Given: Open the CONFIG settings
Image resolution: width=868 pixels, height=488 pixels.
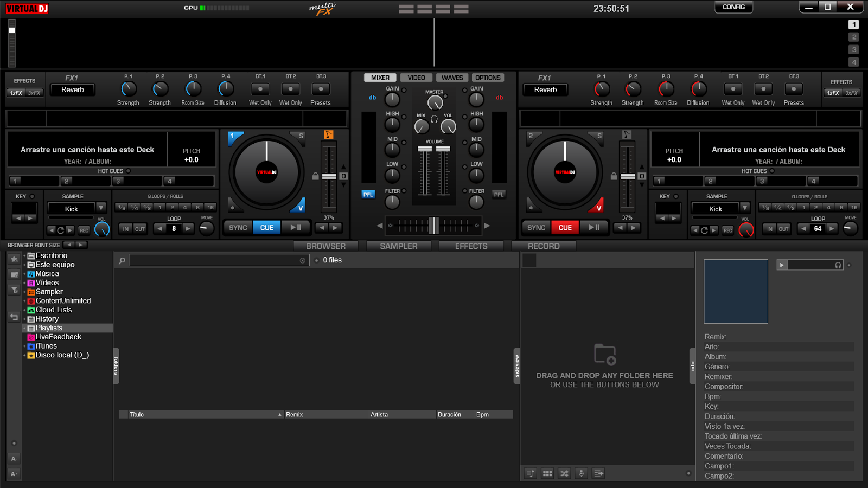Looking at the screenshot, I should pos(733,7).
